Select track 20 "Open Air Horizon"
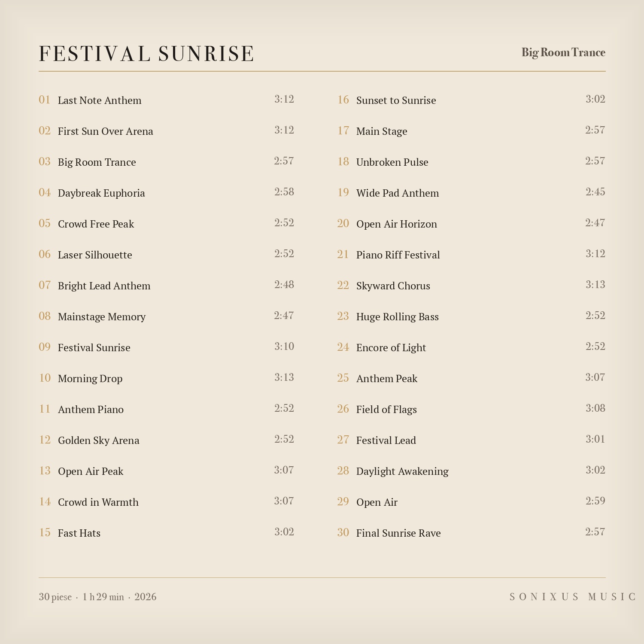Screen dimensions: 644x644 [471, 224]
